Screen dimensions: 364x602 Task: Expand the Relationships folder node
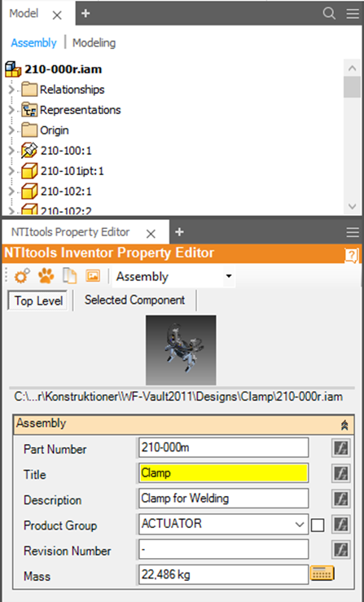pyautogui.click(x=11, y=90)
